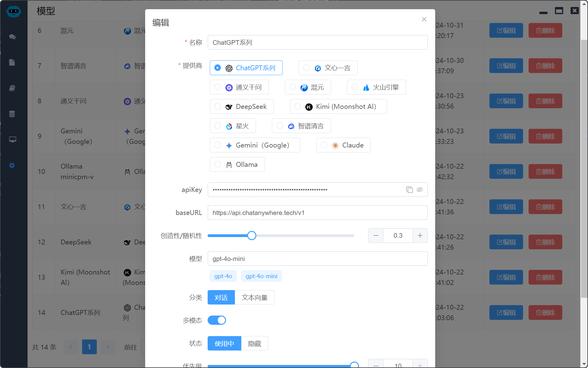Image resolution: width=588 pixels, height=368 pixels.
Task: Click the creativity value field 0.3
Action: (x=398, y=236)
